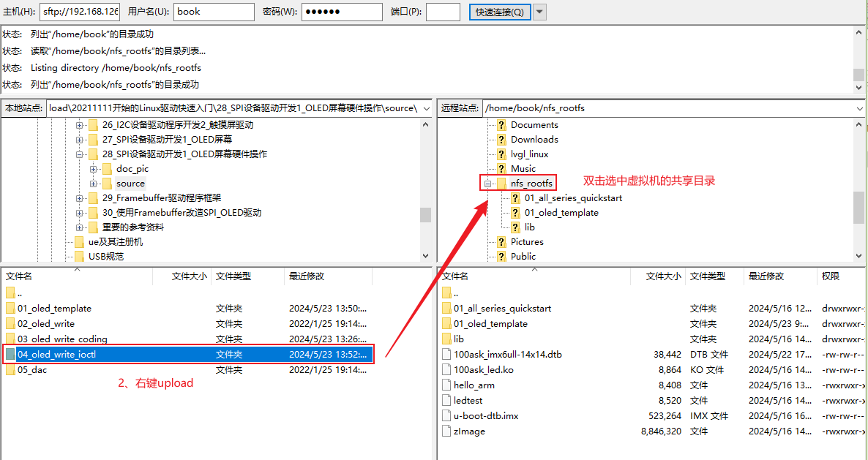The height and width of the screenshot is (460, 868).
Task: Open the "02_oled_write" folder
Action: (x=47, y=323)
